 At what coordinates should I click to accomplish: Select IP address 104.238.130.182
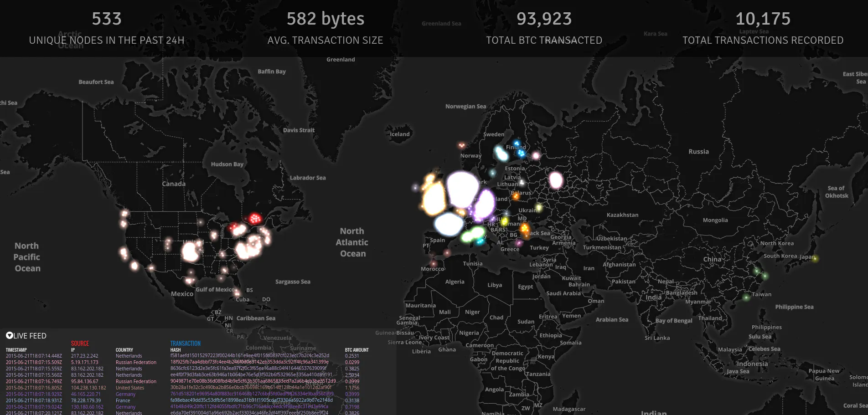coord(88,388)
